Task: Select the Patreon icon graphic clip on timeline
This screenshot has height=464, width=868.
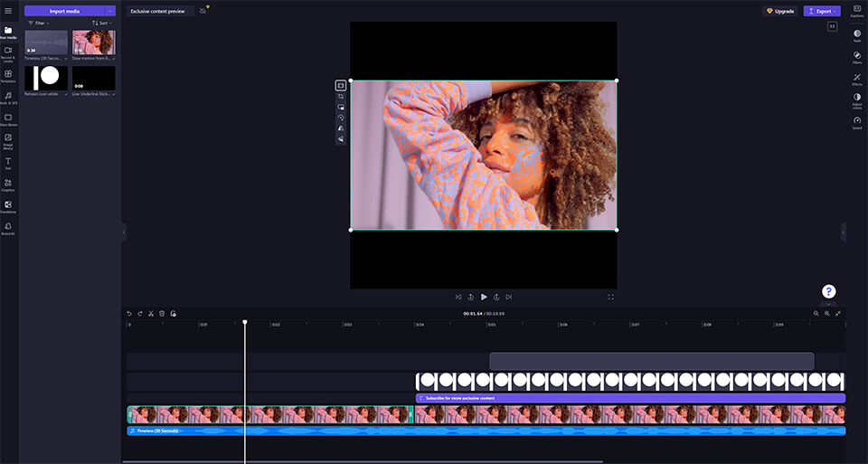Action: click(x=630, y=382)
